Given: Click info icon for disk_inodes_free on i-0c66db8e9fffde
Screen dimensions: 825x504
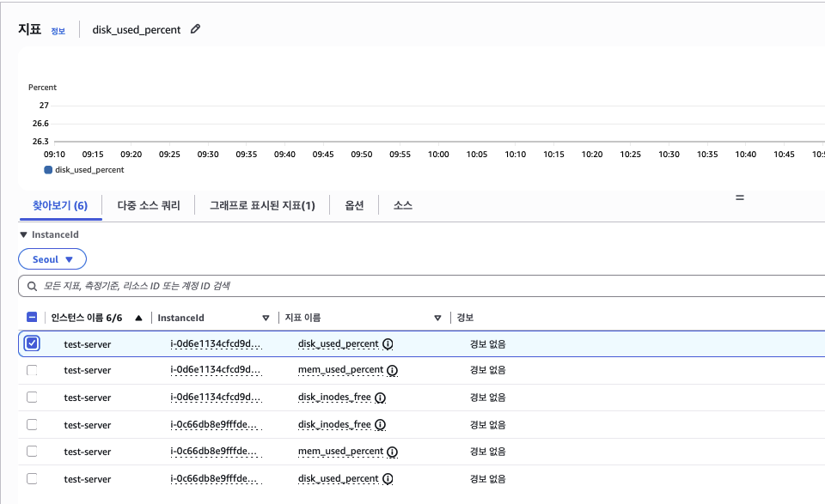Looking at the screenshot, I should tap(380, 424).
